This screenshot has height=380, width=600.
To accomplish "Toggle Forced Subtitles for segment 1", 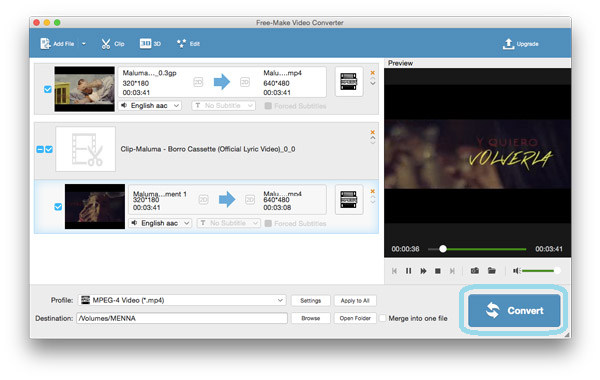I will click(268, 223).
